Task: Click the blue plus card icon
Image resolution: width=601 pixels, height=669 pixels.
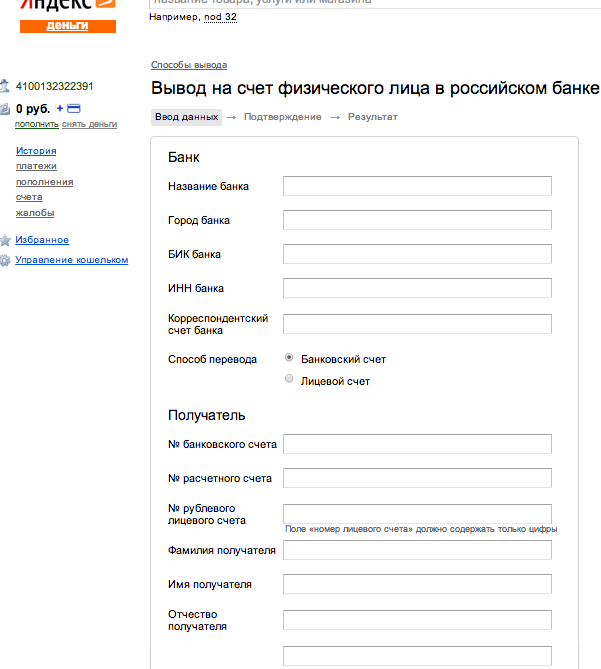Action: coord(69,108)
